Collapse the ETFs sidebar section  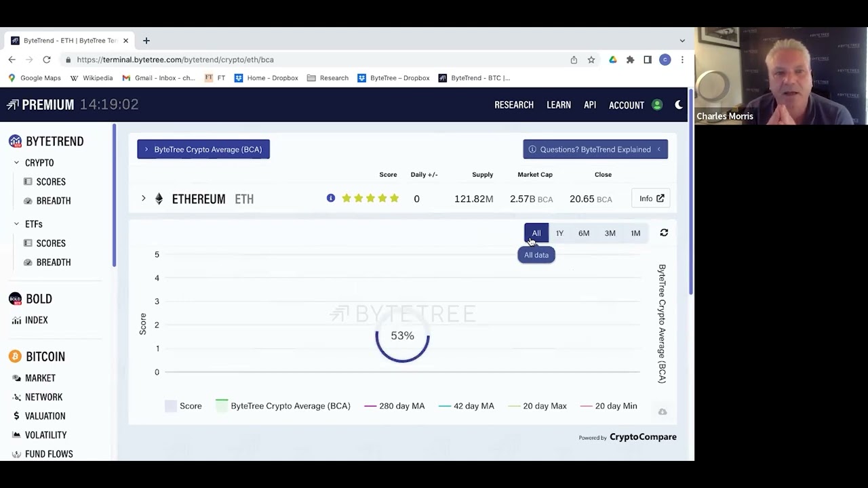[x=16, y=224]
